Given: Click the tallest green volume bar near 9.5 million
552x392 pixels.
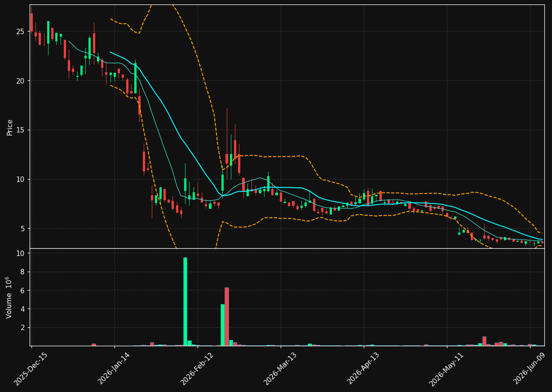Looking at the screenshot, I should tap(185, 302).
